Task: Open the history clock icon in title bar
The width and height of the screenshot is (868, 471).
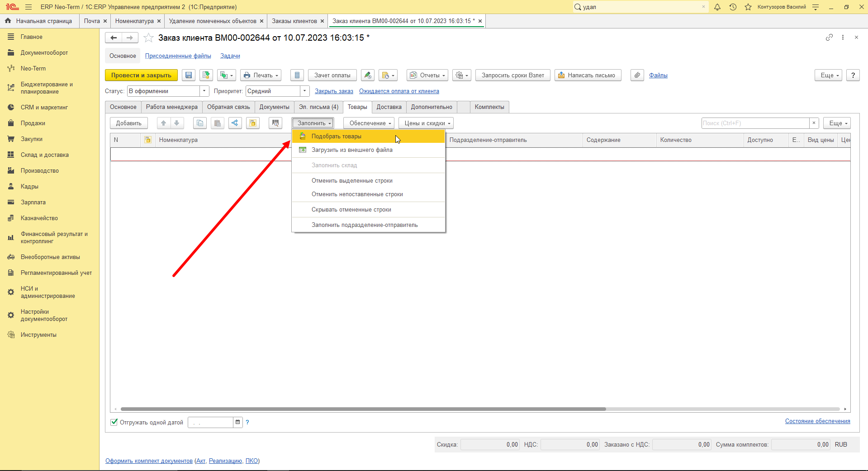Action: (x=733, y=7)
